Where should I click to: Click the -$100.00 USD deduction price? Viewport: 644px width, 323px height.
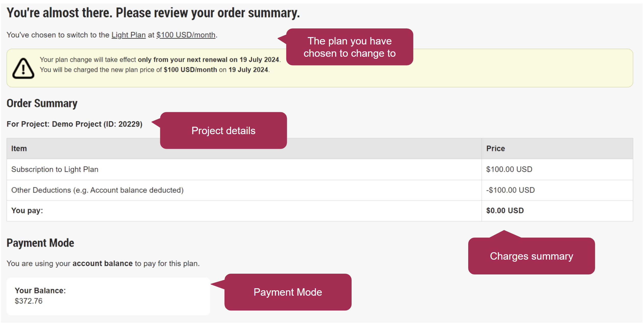[x=510, y=190]
